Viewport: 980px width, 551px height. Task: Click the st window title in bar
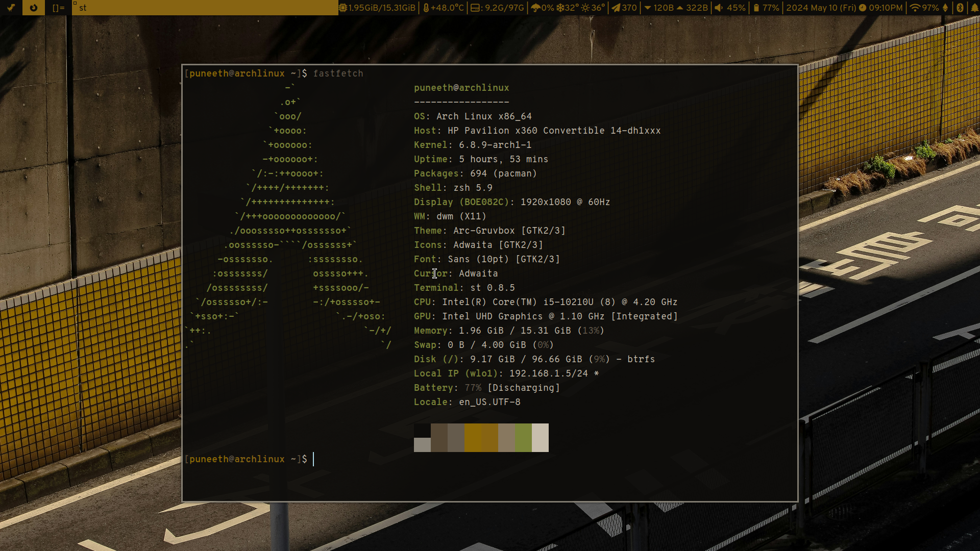[x=83, y=8]
